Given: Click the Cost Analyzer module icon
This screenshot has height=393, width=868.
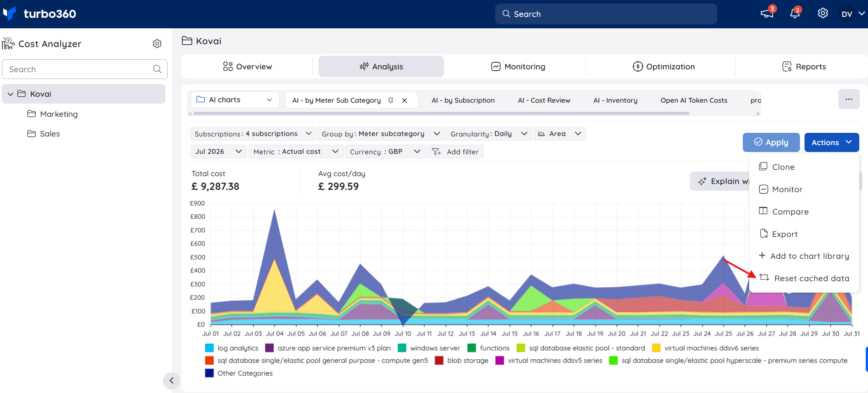Looking at the screenshot, I should 8,43.
